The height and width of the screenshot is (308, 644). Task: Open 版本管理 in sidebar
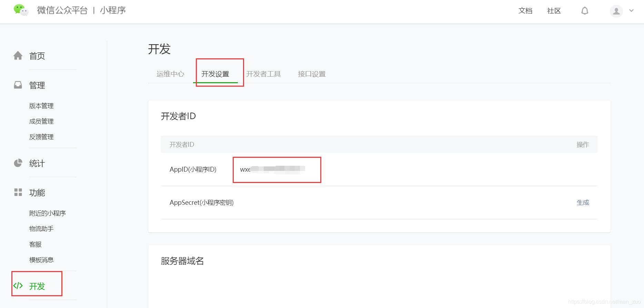(41, 106)
